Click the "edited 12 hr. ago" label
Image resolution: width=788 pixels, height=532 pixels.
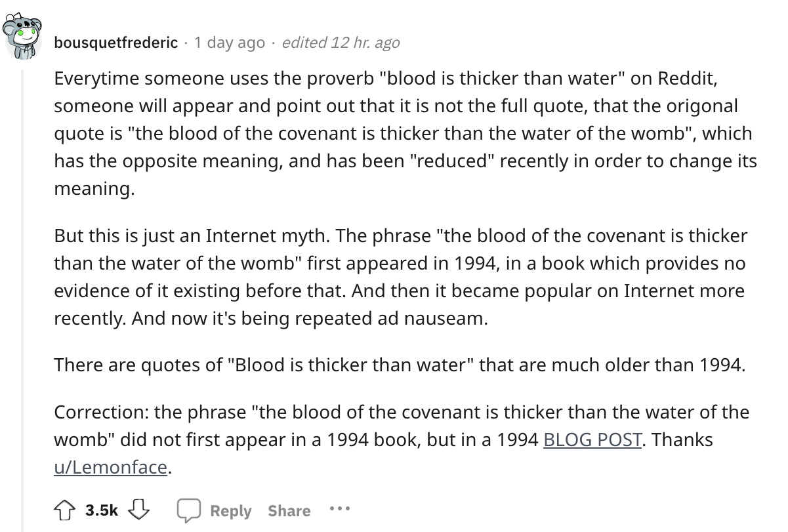[340, 43]
